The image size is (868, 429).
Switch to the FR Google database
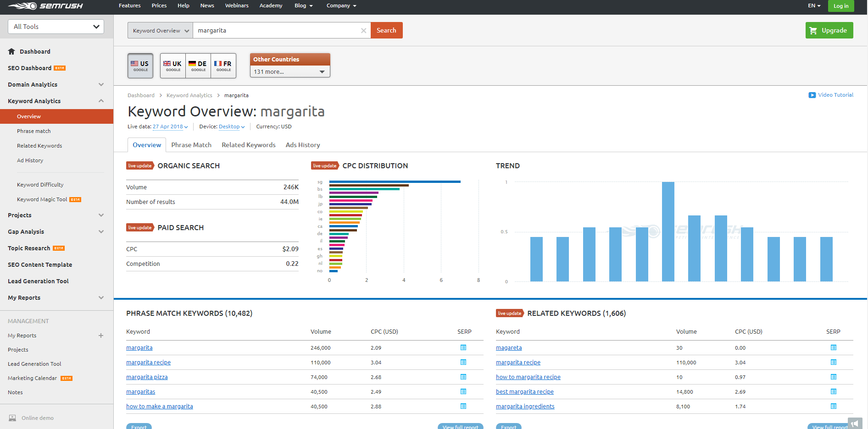click(x=223, y=66)
